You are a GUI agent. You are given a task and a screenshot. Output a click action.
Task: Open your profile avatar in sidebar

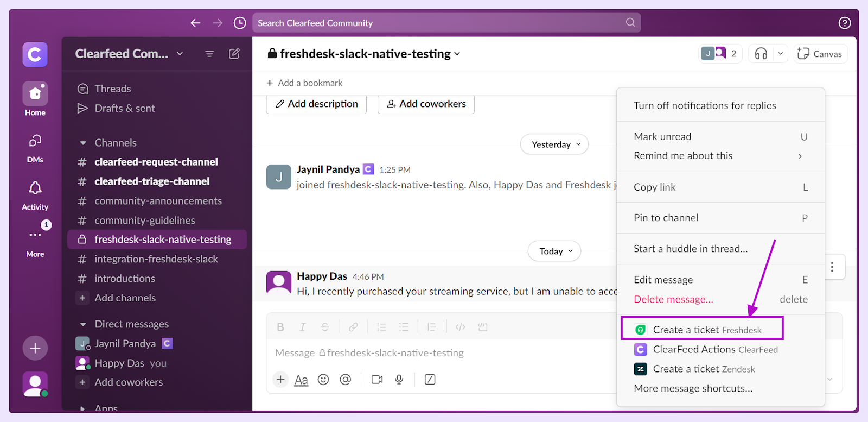click(x=35, y=385)
